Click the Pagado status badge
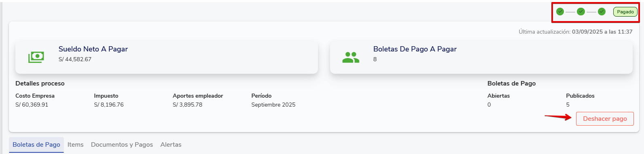 point(625,12)
